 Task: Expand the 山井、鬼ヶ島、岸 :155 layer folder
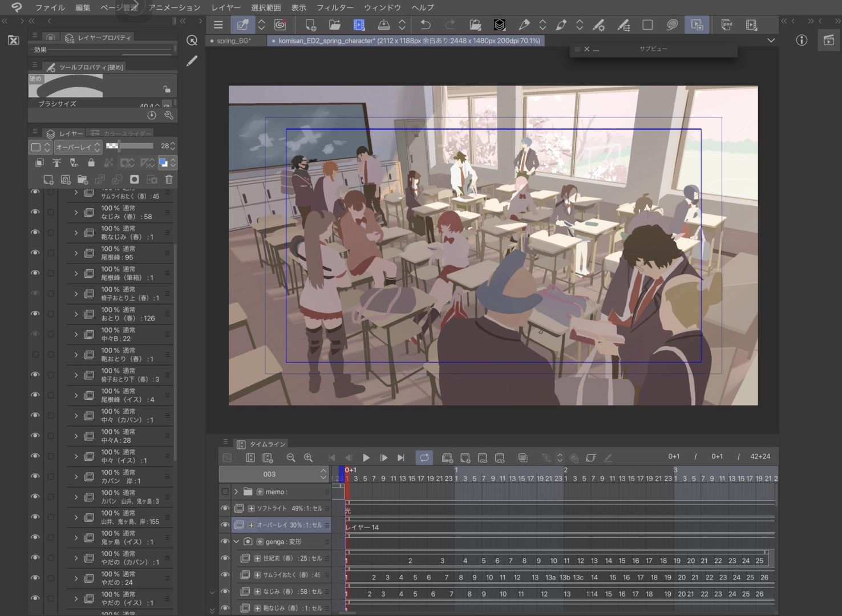76,517
